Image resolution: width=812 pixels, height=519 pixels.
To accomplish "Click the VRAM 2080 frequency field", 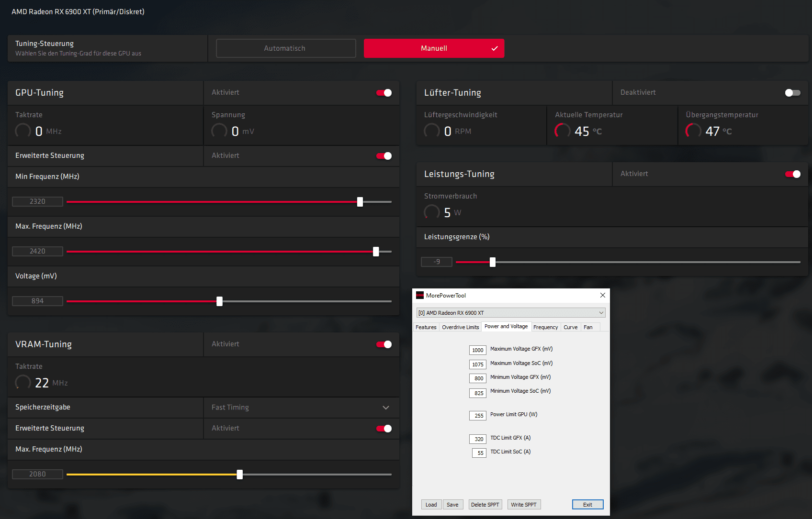I will click(37, 475).
